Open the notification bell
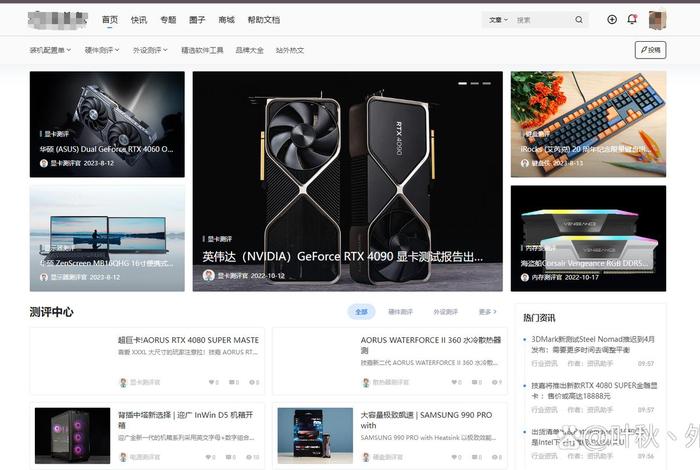 632,19
